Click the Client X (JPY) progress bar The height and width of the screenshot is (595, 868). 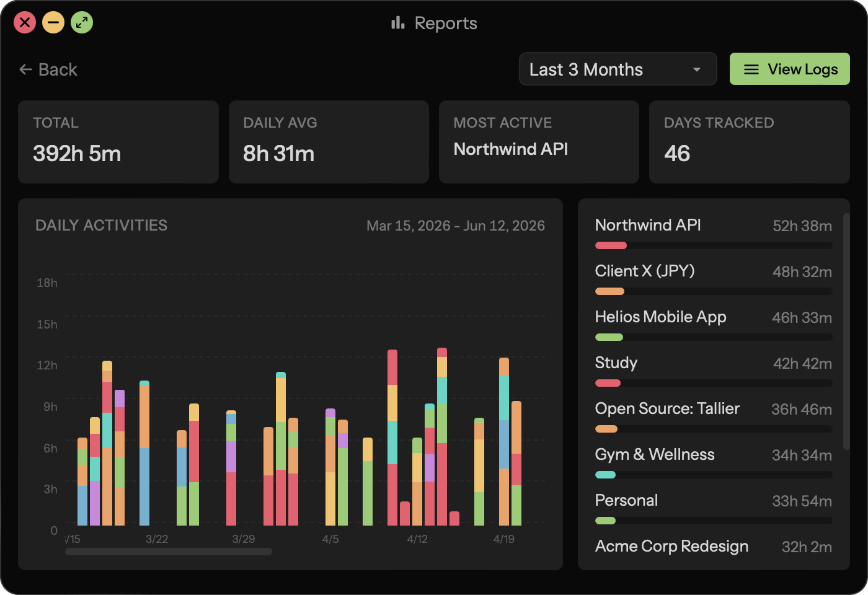[x=714, y=291]
